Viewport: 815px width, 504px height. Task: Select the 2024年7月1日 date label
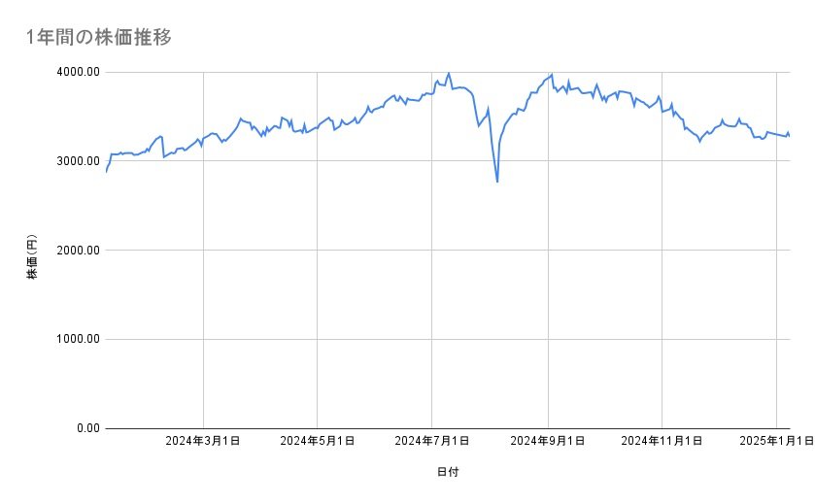click(432, 442)
